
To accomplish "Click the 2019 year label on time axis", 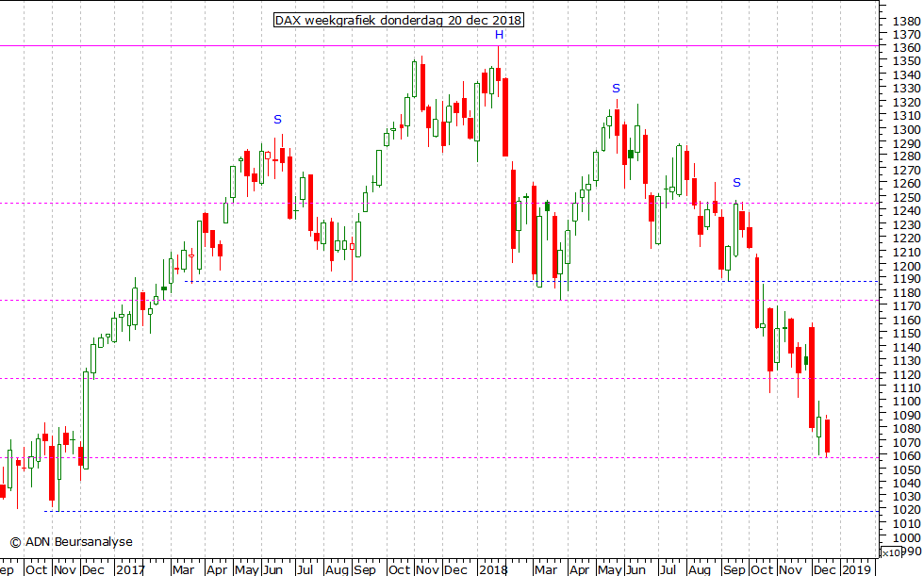I will click(856, 569).
